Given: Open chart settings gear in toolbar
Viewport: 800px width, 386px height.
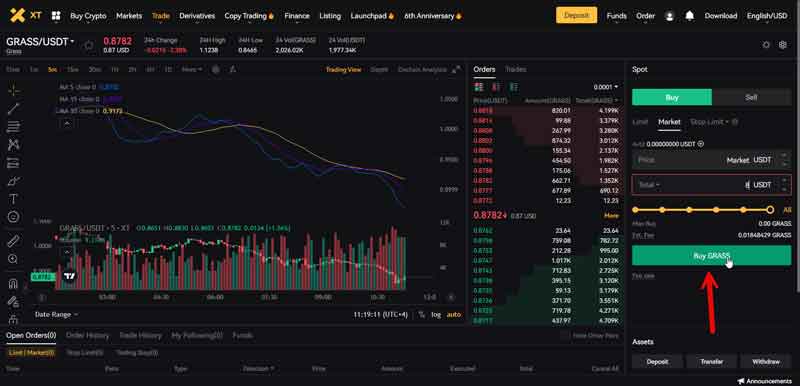Looking at the screenshot, I should pyautogui.click(x=216, y=69).
